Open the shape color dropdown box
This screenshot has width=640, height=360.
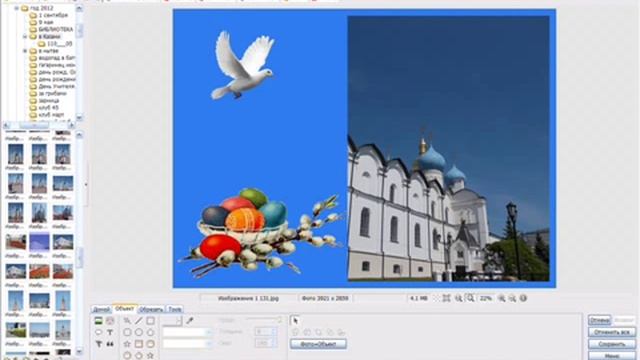(x=172, y=321)
